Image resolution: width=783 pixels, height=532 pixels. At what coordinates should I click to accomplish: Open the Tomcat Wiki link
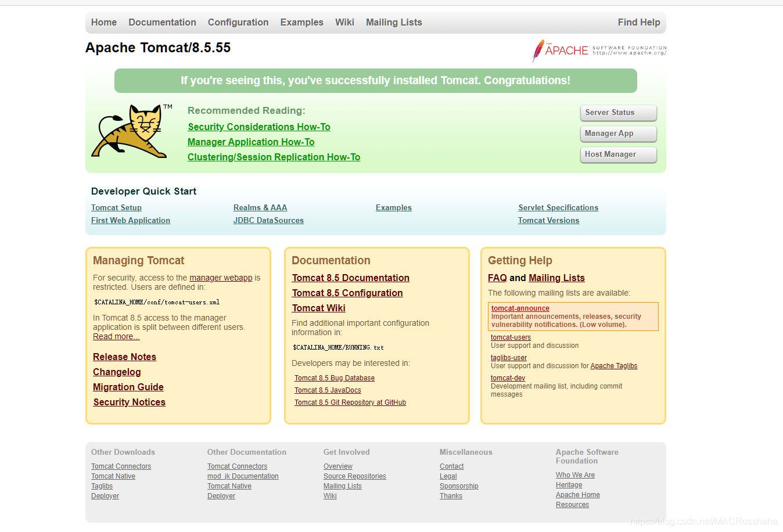[x=319, y=308]
